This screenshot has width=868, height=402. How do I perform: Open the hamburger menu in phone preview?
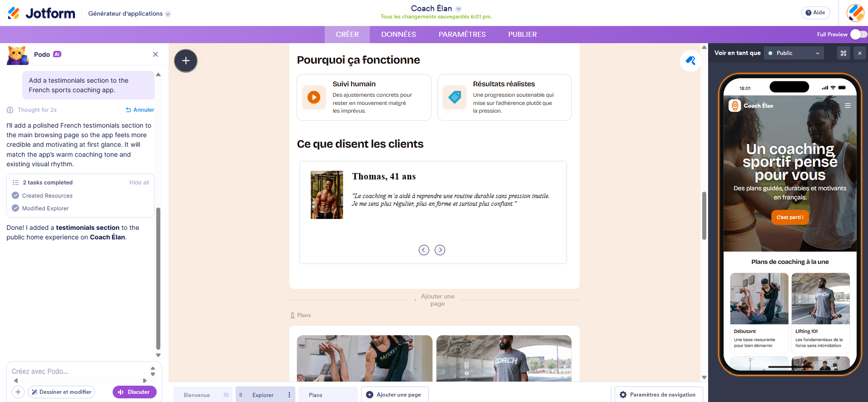pyautogui.click(x=848, y=105)
